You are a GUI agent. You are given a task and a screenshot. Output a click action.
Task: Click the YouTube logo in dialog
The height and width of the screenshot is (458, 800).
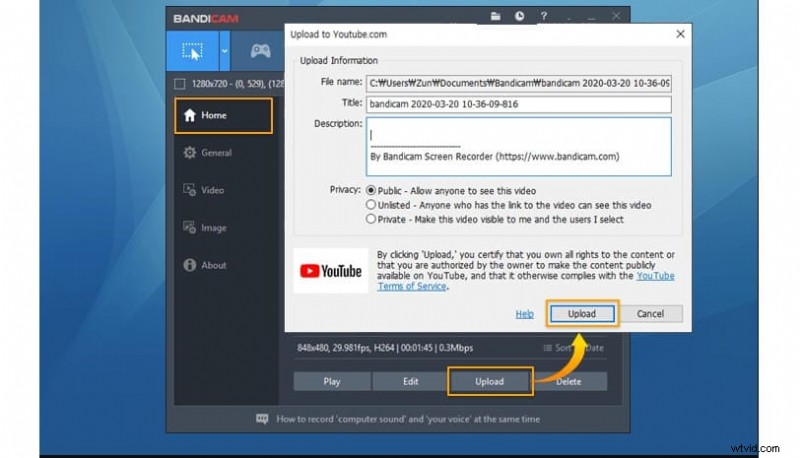click(331, 271)
